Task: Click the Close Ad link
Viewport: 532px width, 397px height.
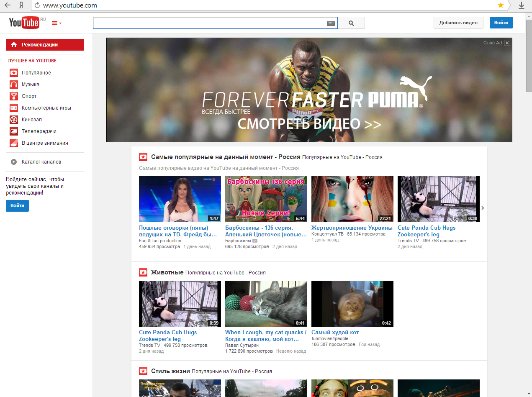Action: pos(492,43)
